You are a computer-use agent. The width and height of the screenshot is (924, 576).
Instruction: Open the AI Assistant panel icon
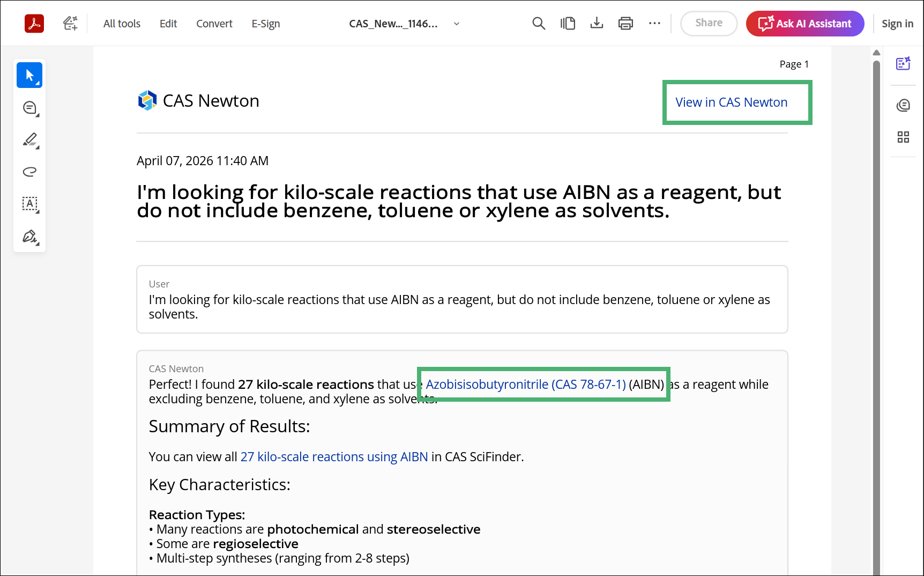pyautogui.click(x=903, y=63)
